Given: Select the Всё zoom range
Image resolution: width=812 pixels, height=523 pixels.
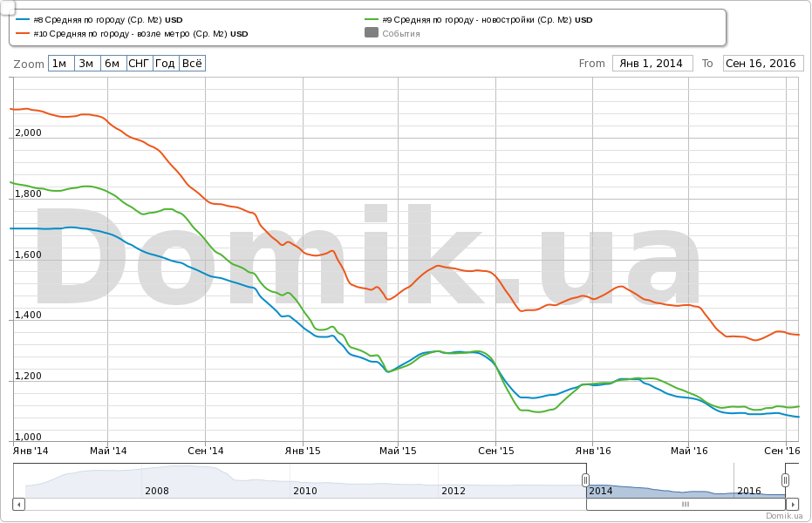Looking at the screenshot, I should (193, 63).
